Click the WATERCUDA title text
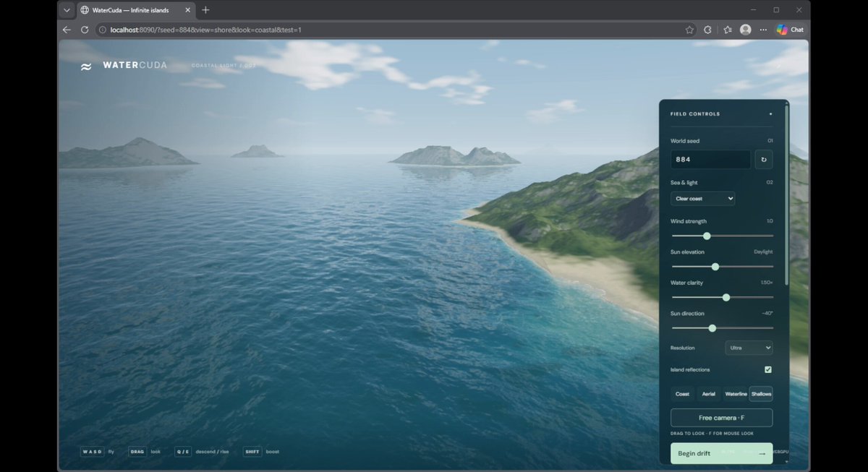This screenshot has width=868, height=472. coord(135,65)
